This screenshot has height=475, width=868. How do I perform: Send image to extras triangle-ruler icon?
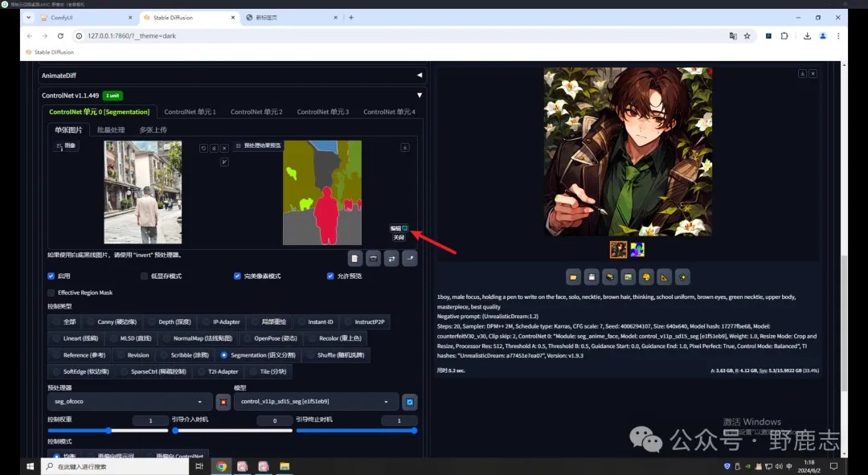tap(665, 276)
